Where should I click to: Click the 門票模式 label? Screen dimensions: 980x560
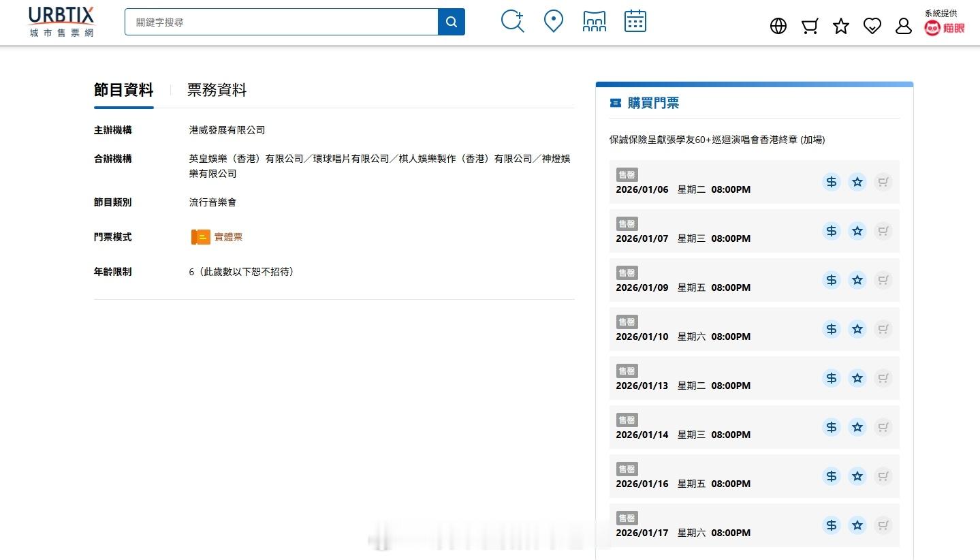coord(113,237)
